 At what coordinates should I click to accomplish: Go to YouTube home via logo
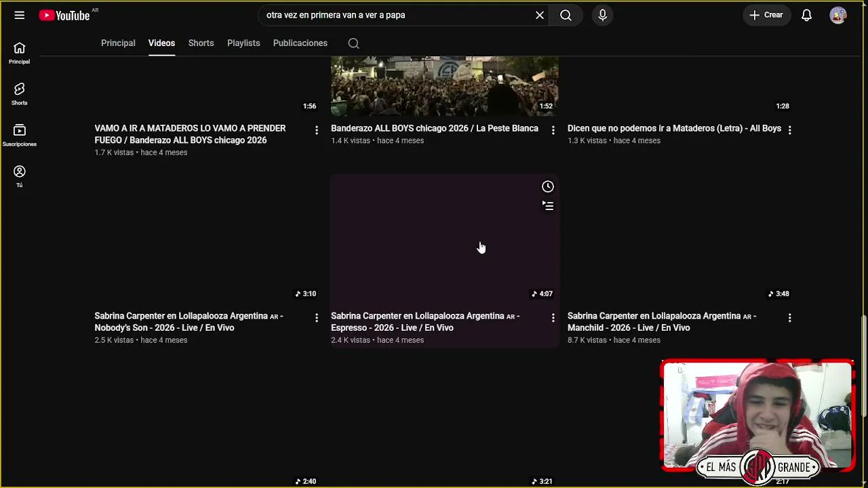pos(64,15)
